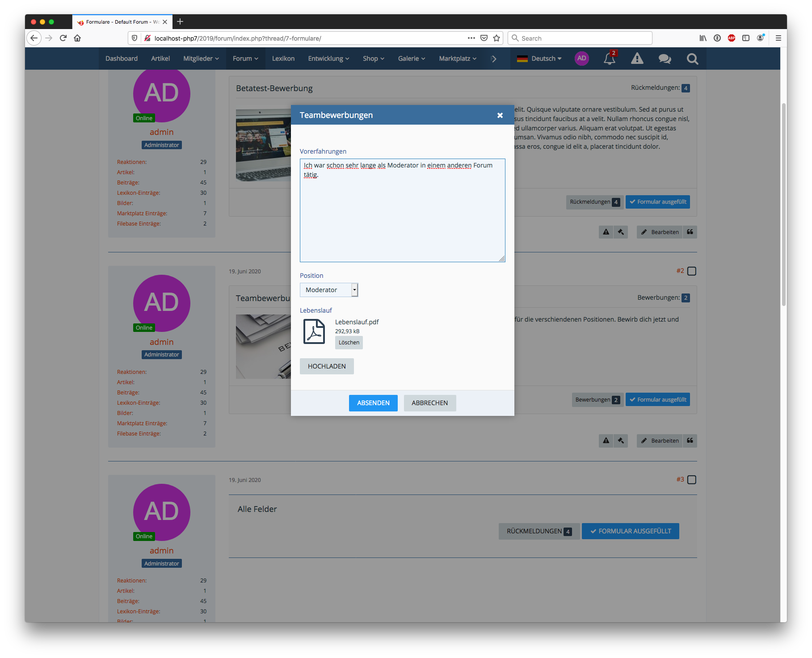Viewport: 812px width, 658px height.
Task: Tick the checkbox for post #2
Action: coord(691,271)
